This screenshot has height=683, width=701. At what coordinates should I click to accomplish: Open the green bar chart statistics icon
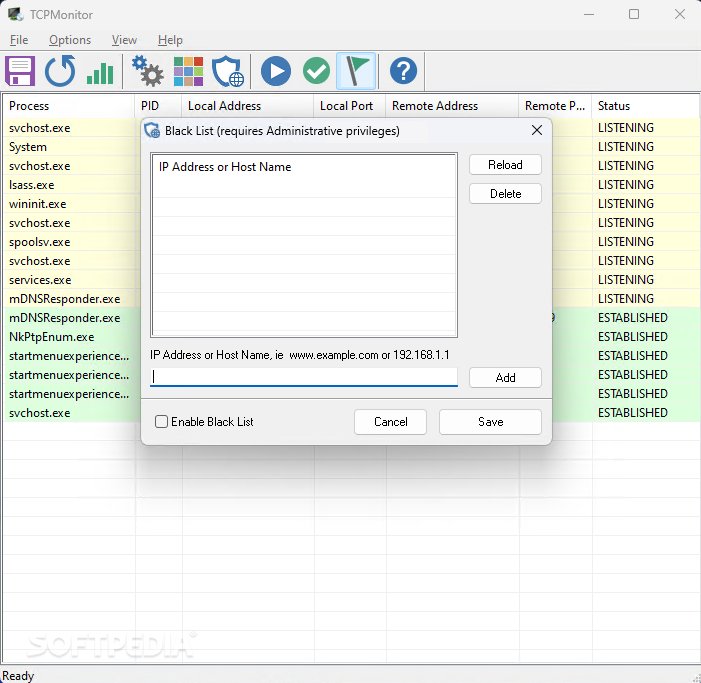coord(100,72)
